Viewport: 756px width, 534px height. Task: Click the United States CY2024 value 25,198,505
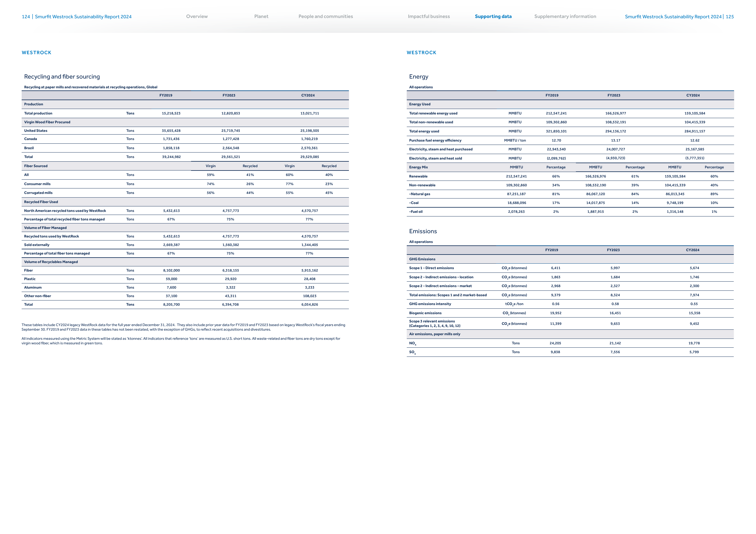click(310, 131)
